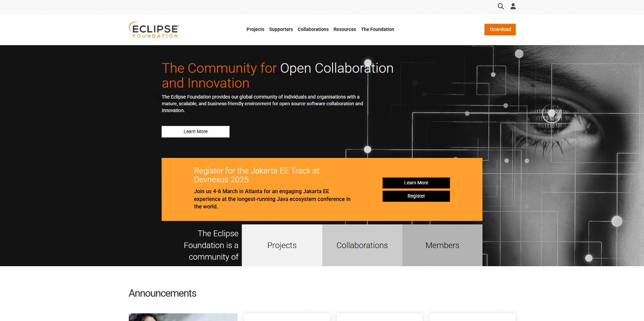644x321 pixels.
Task: Open the Resources navigation menu
Action: pyautogui.click(x=345, y=30)
